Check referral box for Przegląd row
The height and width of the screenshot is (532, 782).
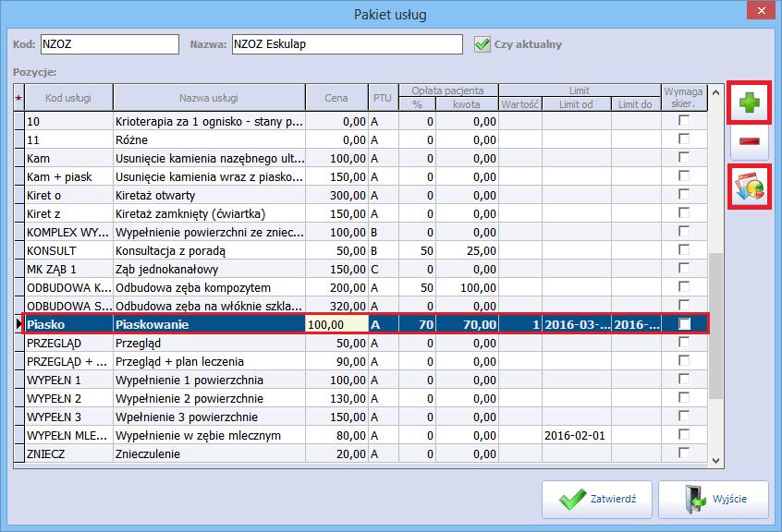point(684,343)
